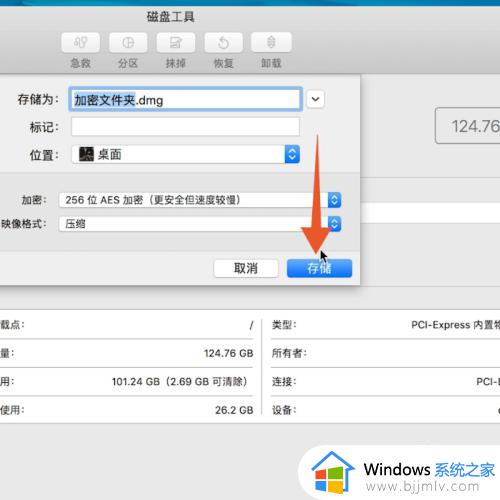Open the 加密 encryption dropdown
Screen dimensions: 500x500
(x=200, y=200)
